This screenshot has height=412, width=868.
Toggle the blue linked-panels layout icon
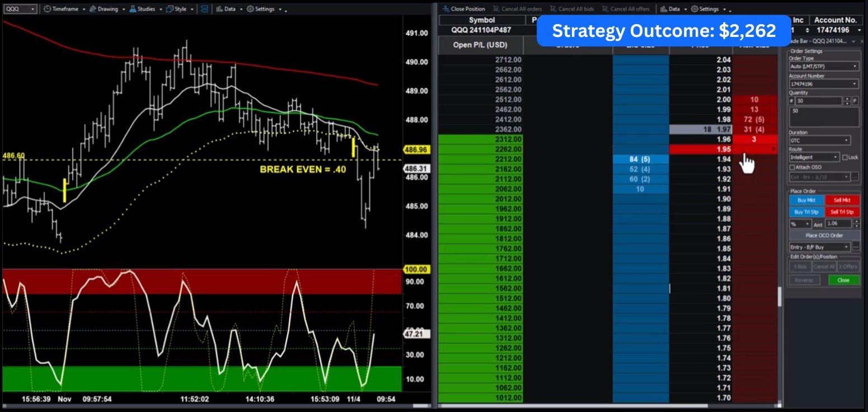click(204, 9)
